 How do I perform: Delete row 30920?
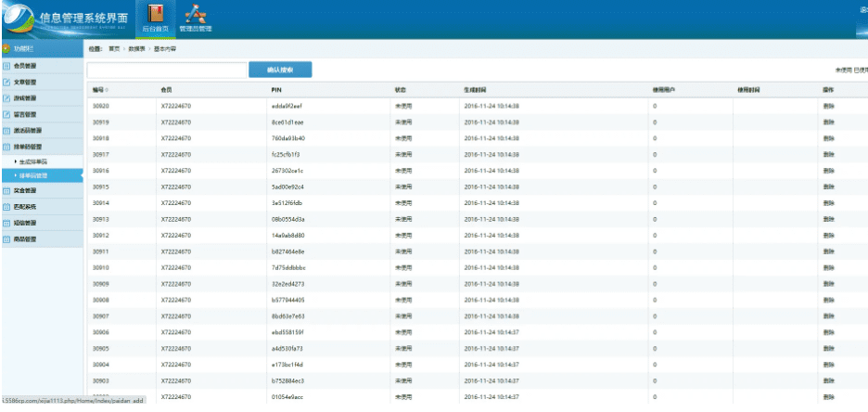pyautogui.click(x=829, y=106)
